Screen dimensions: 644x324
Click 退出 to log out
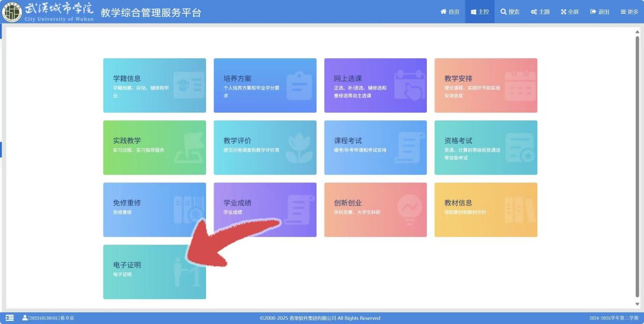[600, 12]
